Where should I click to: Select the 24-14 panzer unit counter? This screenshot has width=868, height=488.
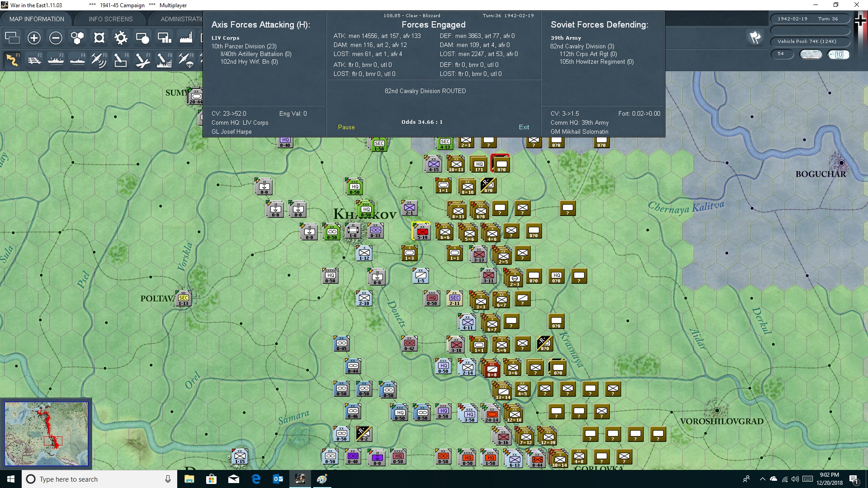pyautogui.click(x=491, y=413)
